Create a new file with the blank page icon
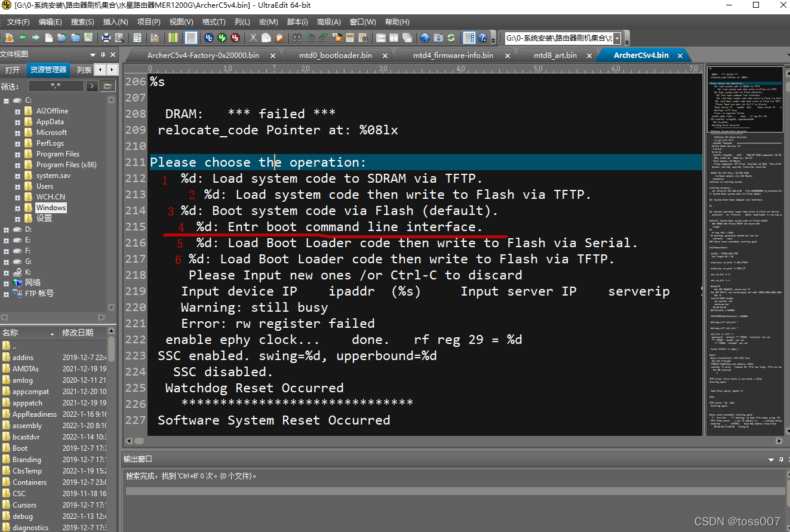 [x=48, y=38]
